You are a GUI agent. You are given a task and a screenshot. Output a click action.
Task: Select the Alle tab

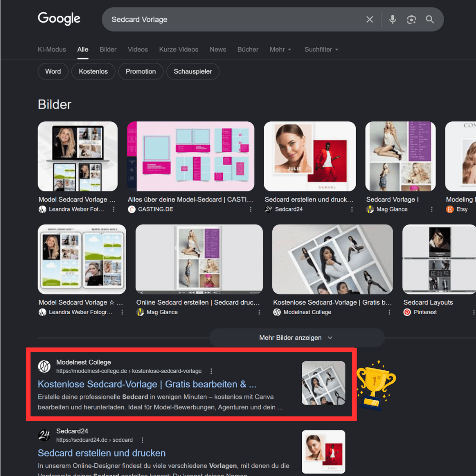[x=82, y=49]
